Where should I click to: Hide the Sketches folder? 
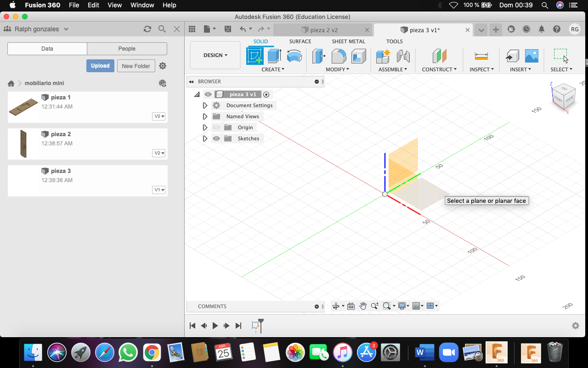[216, 138]
